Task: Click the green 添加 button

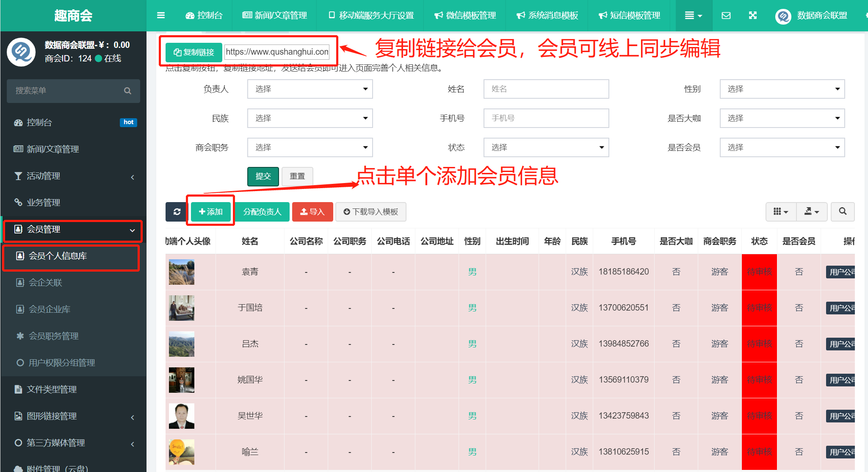Action: [210, 211]
